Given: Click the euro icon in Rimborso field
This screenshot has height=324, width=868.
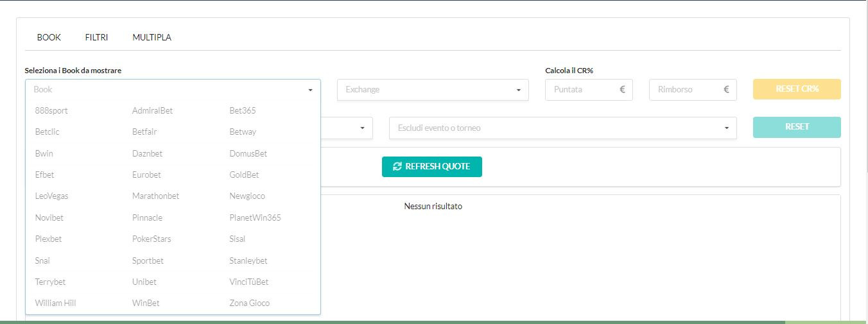Looking at the screenshot, I should click(726, 90).
